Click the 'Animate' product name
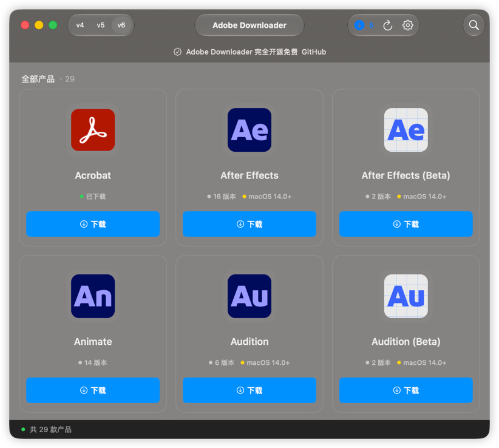 [x=93, y=342]
